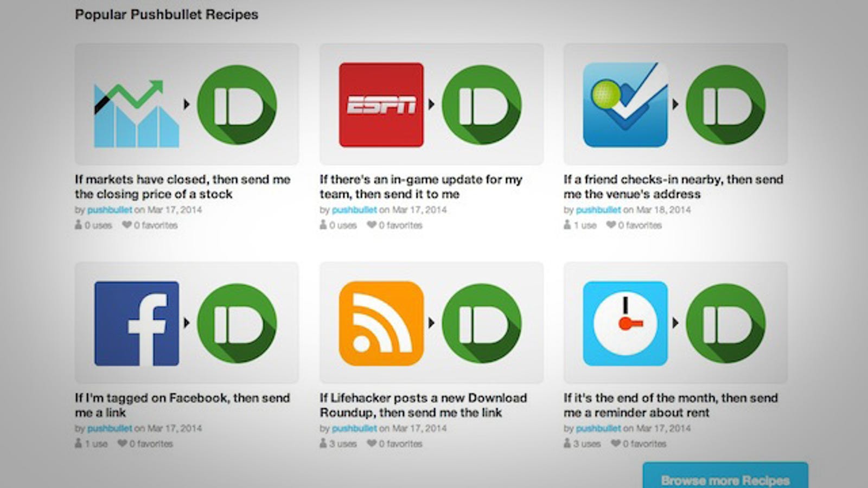Click the favorites heart under Facebook recipe
Viewport: 868px width, 488px height.
pyautogui.click(x=123, y=444)
